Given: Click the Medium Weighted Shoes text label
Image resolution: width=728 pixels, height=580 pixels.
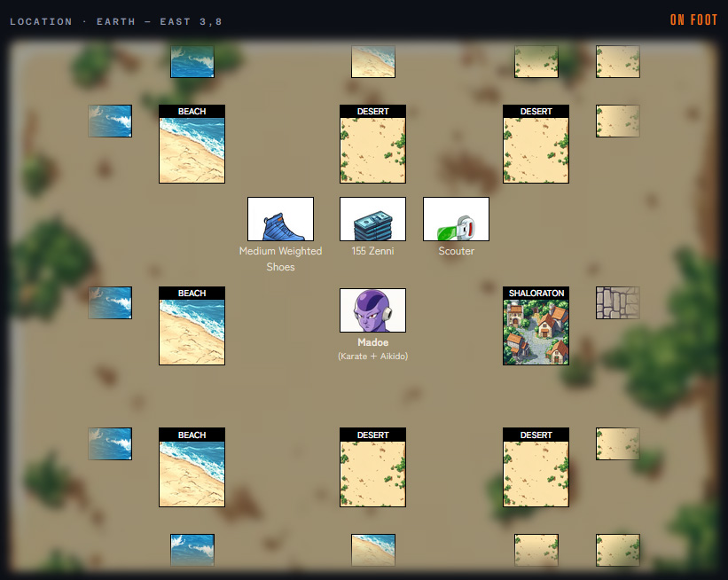Looking at the screenshot, I should (x=280, y=259).
